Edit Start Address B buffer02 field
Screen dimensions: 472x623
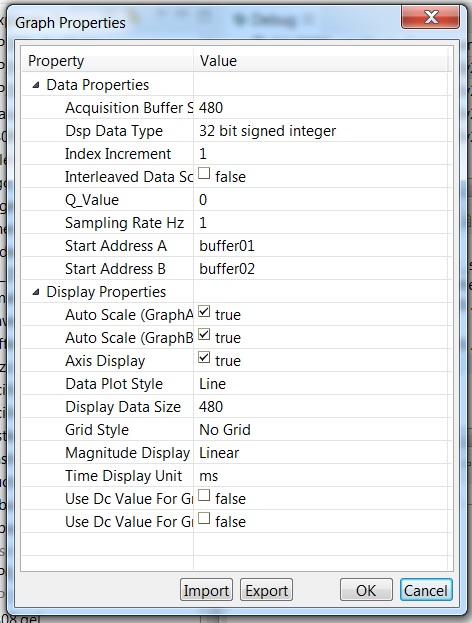(x=322, y=269)
